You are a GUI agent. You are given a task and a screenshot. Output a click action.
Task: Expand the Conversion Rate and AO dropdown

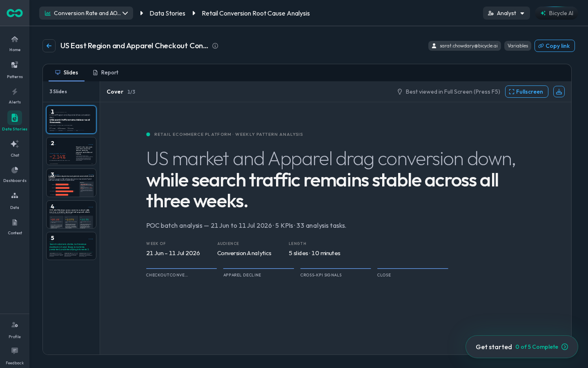click(x=86, y=13)
